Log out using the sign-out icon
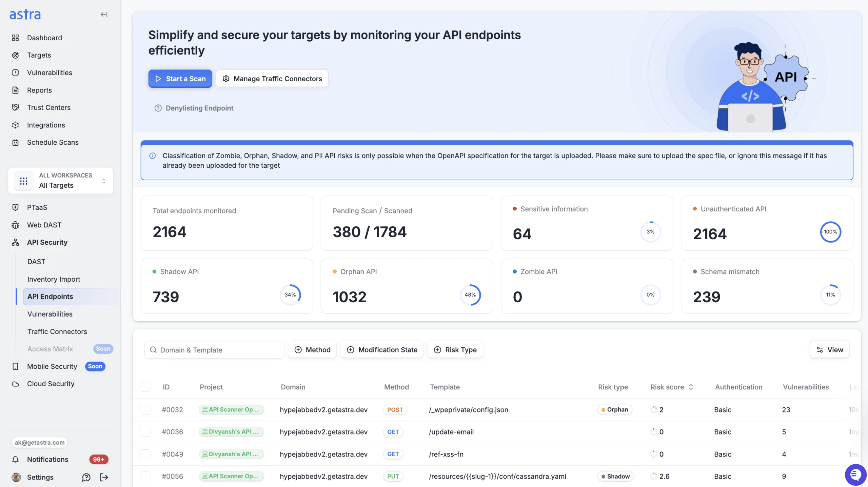Screen dimensions: 868x487 (104, 477)
